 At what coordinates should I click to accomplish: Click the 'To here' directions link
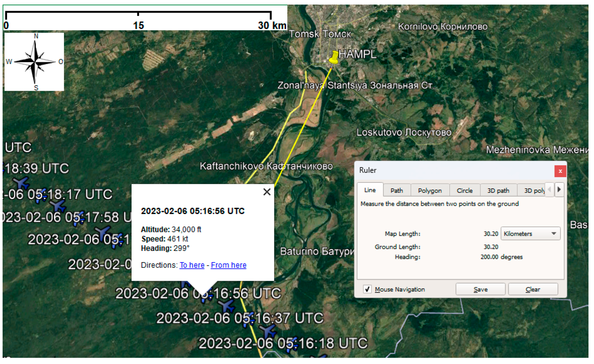pos(192,265)
